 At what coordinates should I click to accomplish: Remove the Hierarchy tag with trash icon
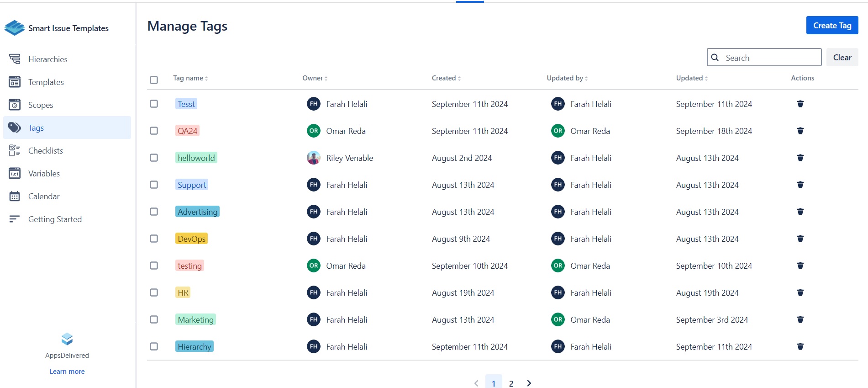tap(800, 347)
